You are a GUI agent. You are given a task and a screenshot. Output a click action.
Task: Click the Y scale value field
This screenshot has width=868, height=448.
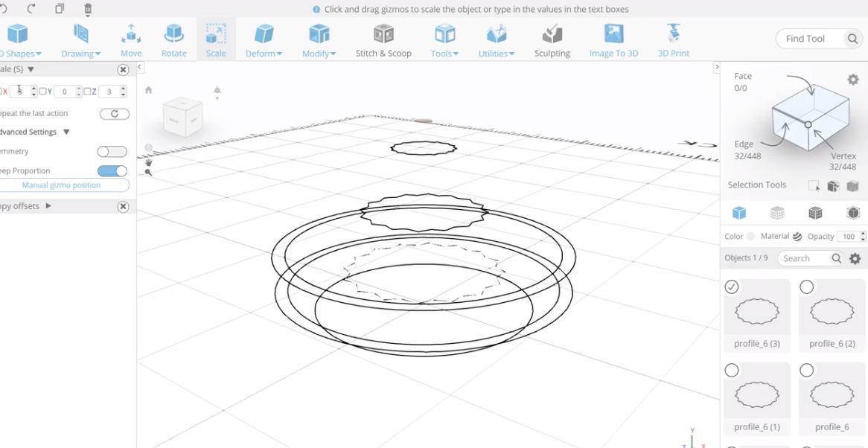point(66,92)
